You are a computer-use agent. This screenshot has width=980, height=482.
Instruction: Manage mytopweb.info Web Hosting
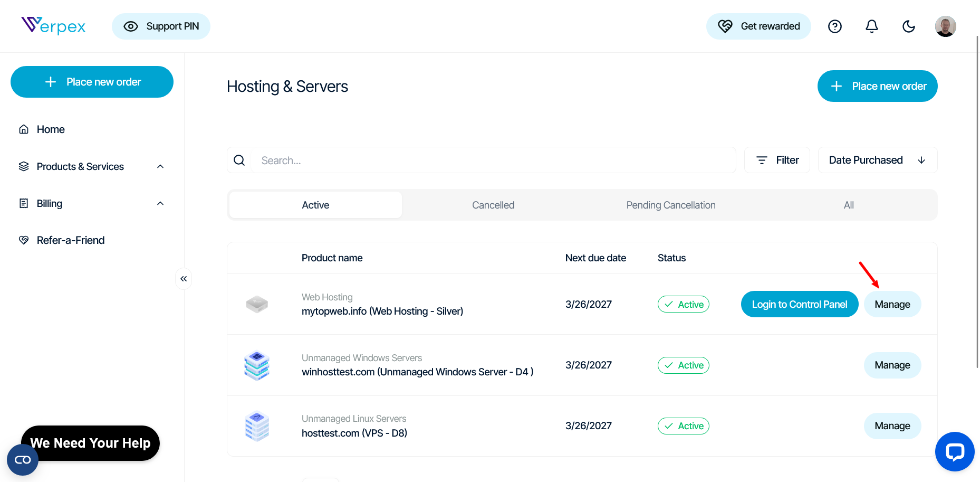(x=892, y=304)
